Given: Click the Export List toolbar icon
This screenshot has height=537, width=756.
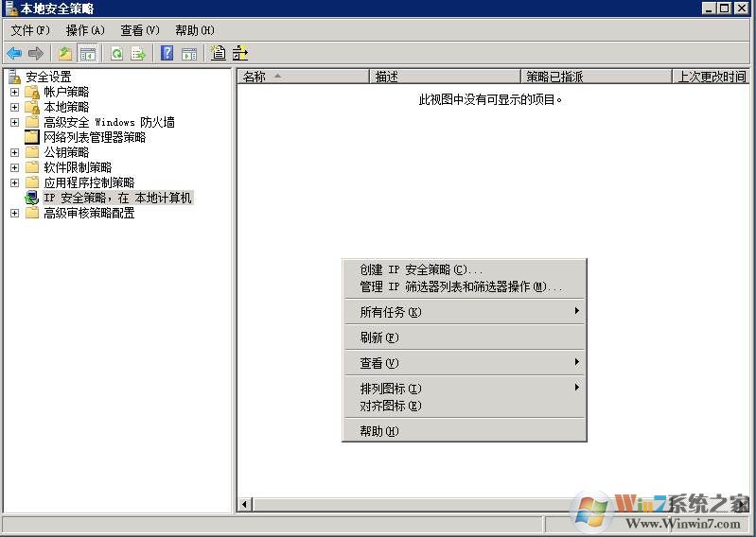Looking at the screenshot, I should (138, 53).
